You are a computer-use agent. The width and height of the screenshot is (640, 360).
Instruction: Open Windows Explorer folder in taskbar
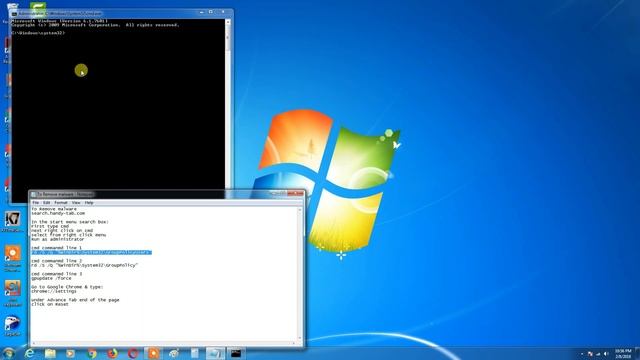[x=50, y=353]
